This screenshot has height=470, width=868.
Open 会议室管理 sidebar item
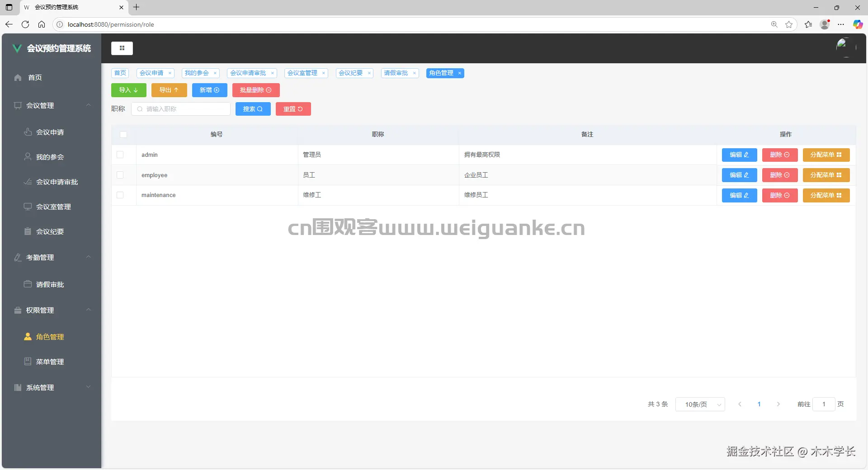tap(52, 207)
